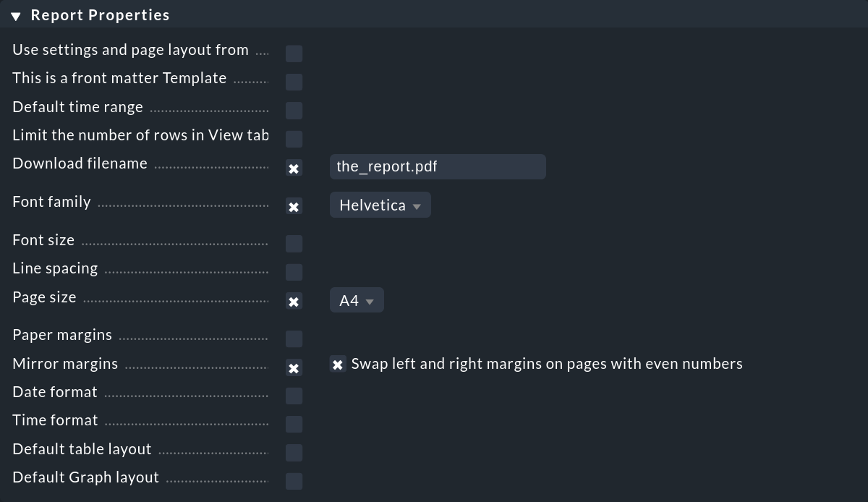Click the X icon before the swap margins text
The image size is (868, 502).
337,364
